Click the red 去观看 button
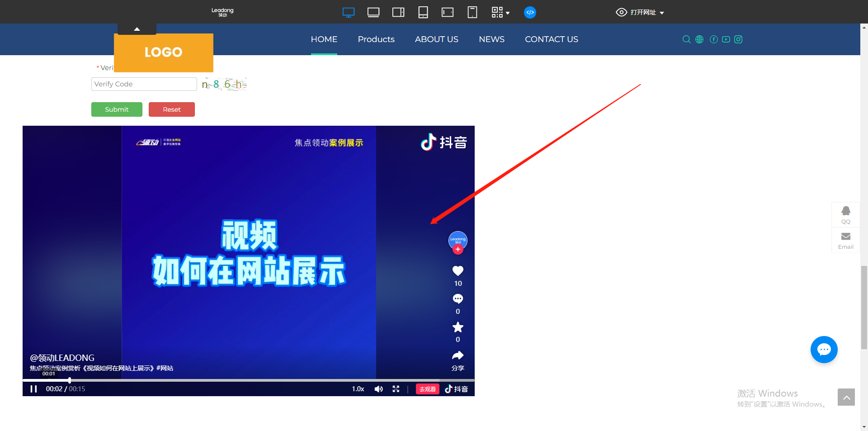The image size is (868, 431). point(427,388)
